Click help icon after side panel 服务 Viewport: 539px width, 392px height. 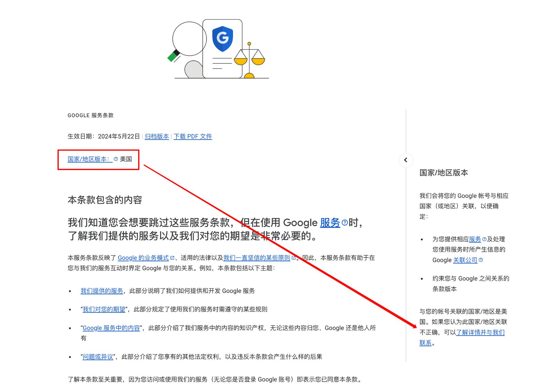(484, 239)
